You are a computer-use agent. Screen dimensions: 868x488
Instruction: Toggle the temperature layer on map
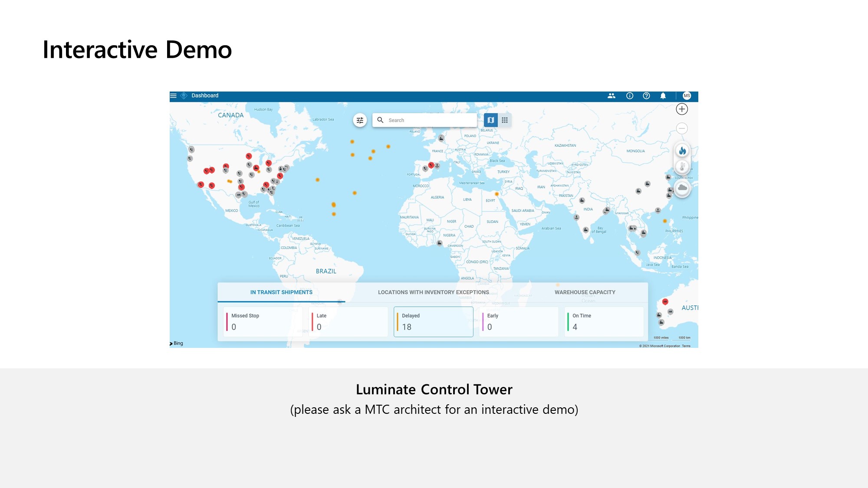[x=682, y=166]
